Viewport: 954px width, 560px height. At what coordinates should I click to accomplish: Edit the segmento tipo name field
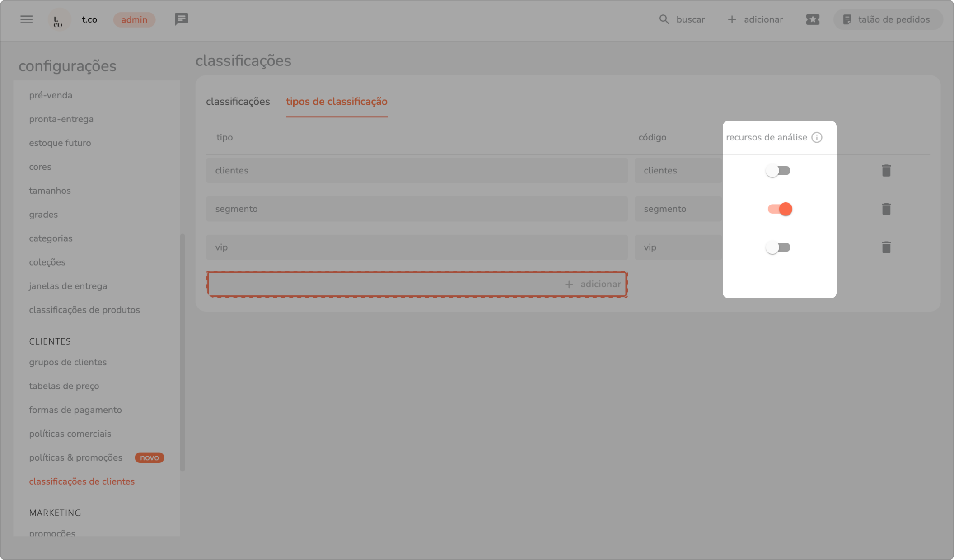click(x=416, y=209)
